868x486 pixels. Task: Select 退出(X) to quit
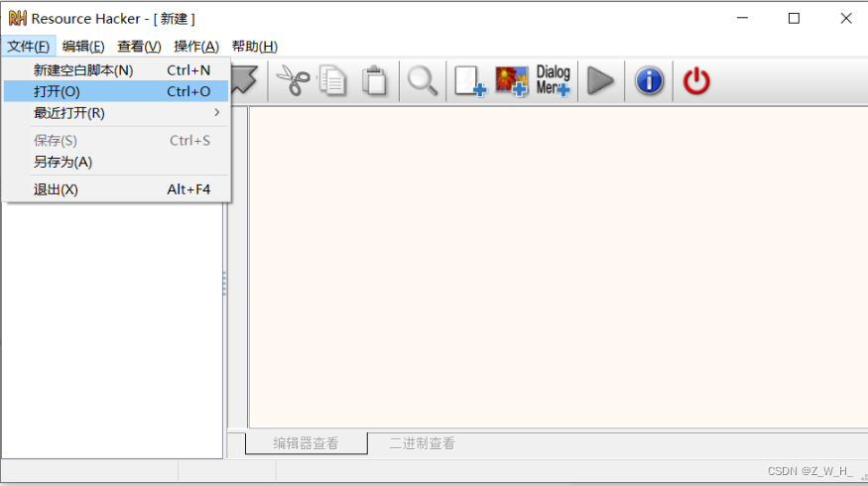pyautogui.click(x=116, y=189)
